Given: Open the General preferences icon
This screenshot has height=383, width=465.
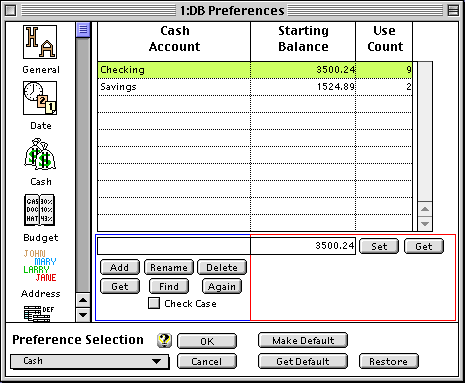Looking at the screenshot, I should coord(40,42).
